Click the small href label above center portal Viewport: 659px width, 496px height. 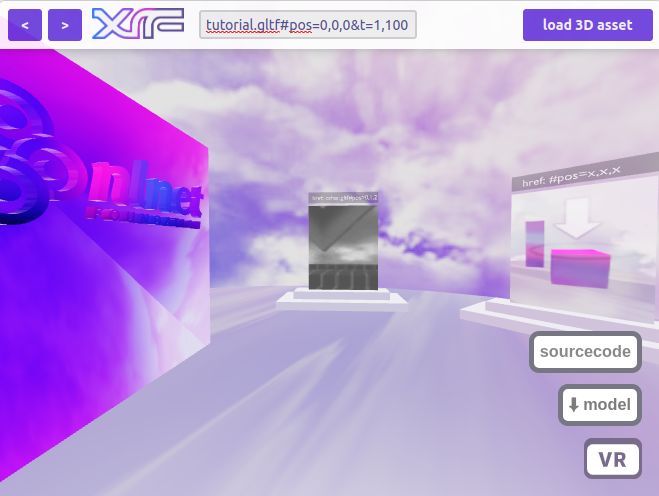[344, 198]
